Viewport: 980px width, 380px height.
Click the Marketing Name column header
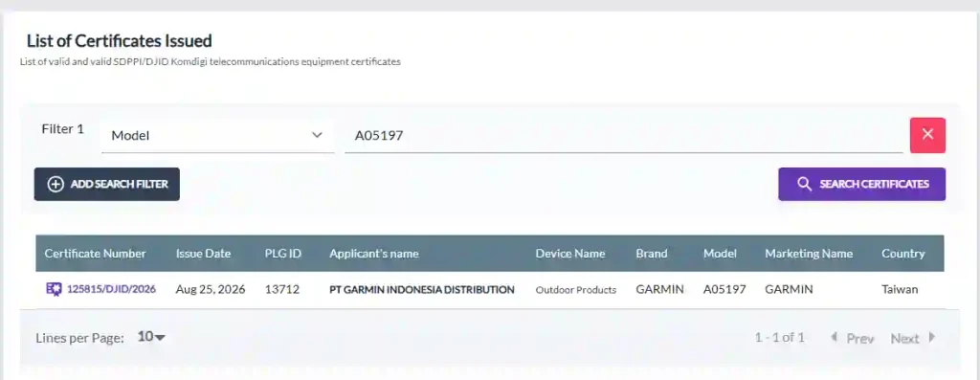[x=809, y=254]
